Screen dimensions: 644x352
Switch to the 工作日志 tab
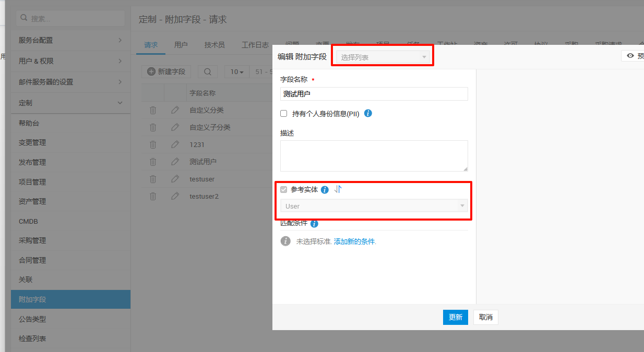255,45
